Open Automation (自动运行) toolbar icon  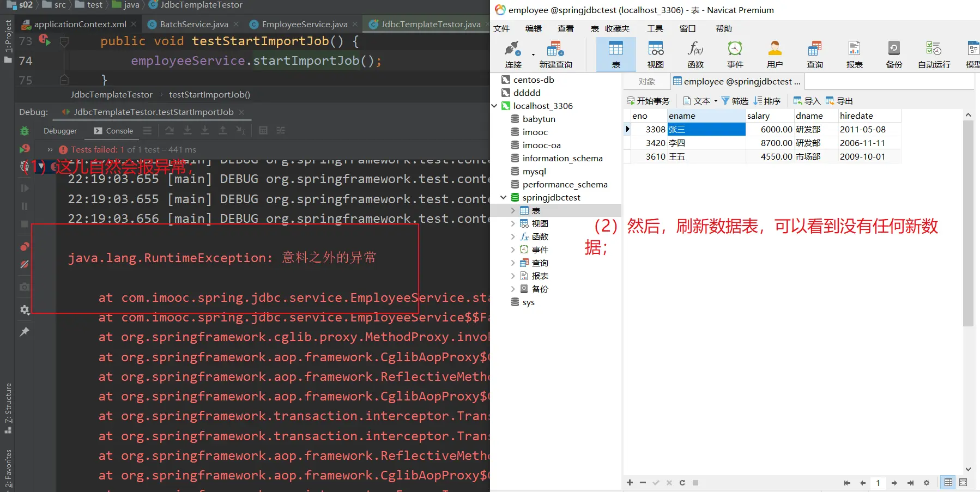point(934,53)
